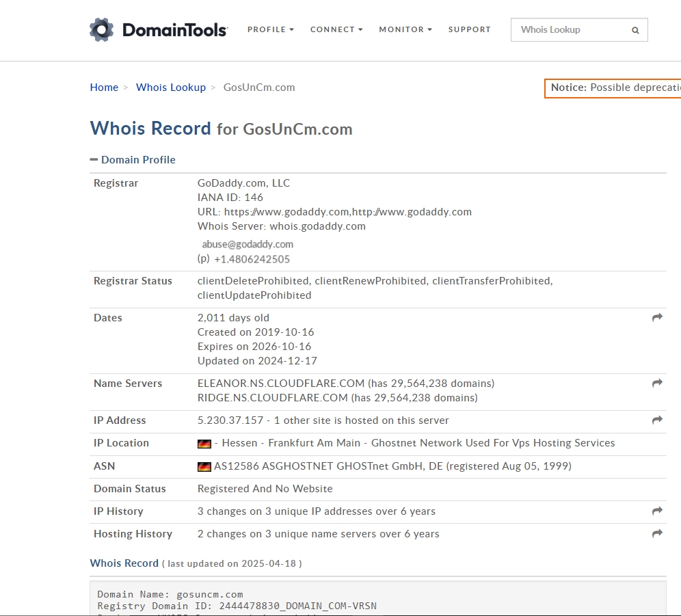Select the clientUpdateProhibited status text
The width and height of the screenshot is (681, 616).
[x=254, y=295]
